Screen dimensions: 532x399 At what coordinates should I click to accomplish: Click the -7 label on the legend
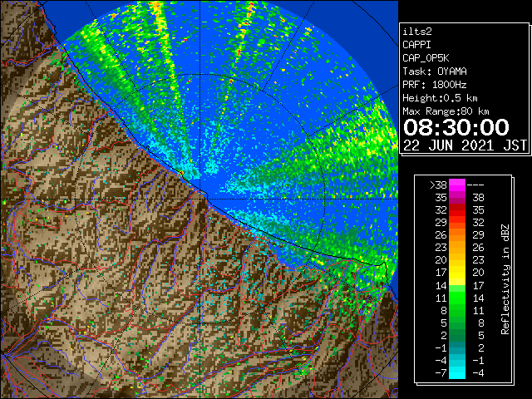441,373
